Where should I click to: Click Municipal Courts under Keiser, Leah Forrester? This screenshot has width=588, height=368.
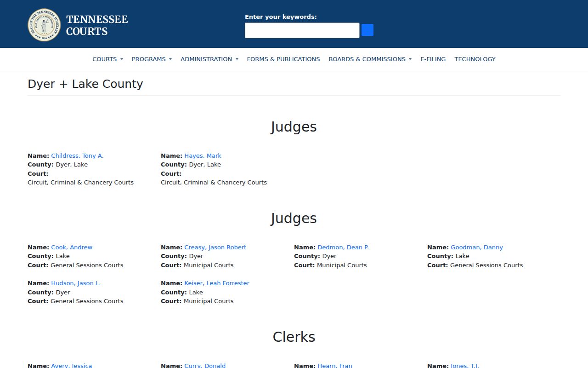(x=209, y=301)
